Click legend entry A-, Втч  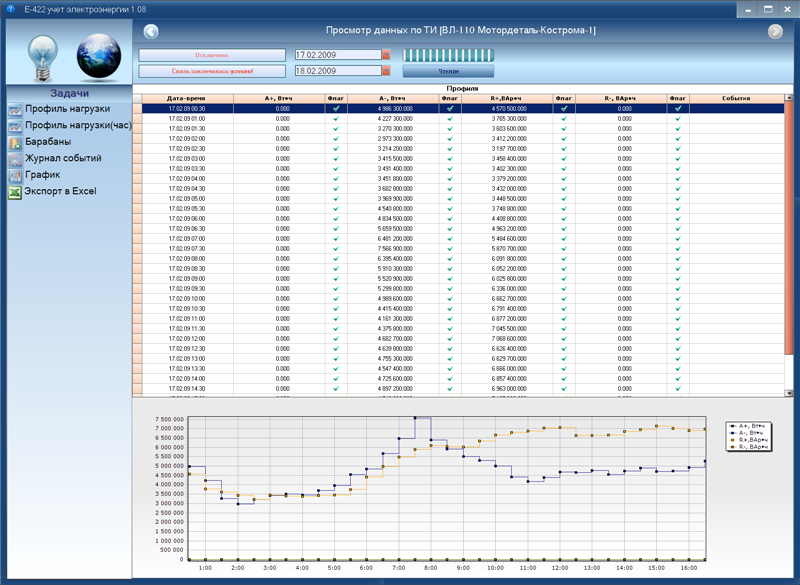click(x=748, y=433)
